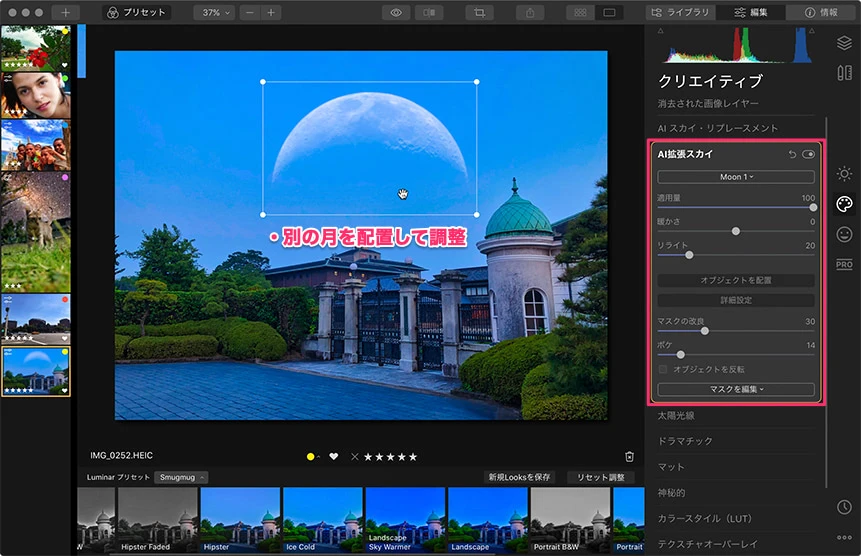The width and height of the screenshot is (861, 556).
Task: Expand the カラースタイル（LUT） tool
Action: pos(705,519)
